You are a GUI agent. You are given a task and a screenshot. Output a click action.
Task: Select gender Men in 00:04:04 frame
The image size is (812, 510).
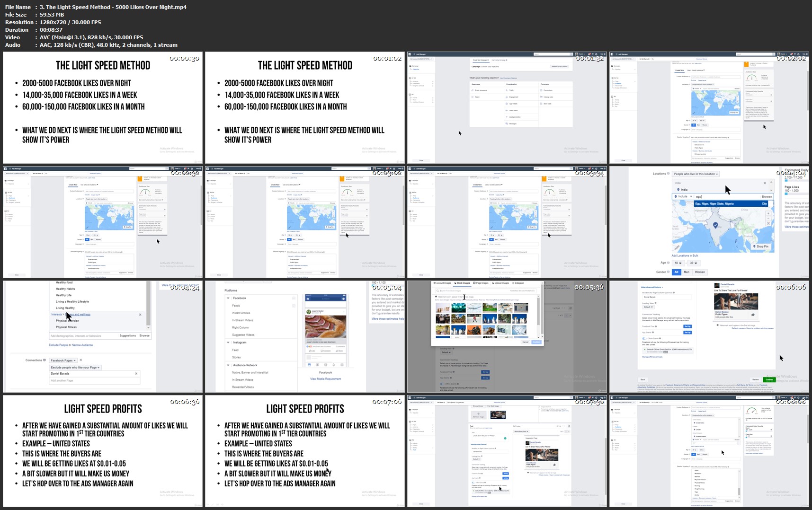tap(687, 272)
